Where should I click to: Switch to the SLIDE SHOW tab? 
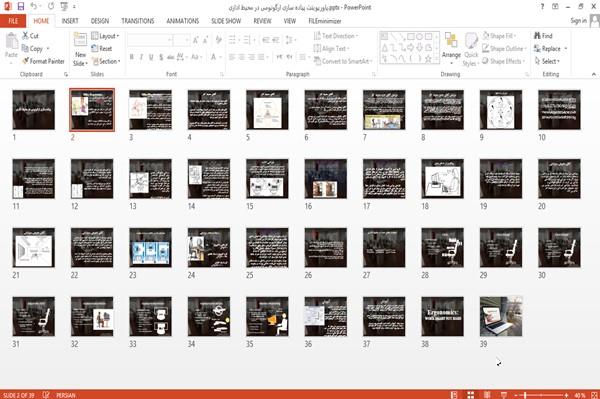[226, 21]
